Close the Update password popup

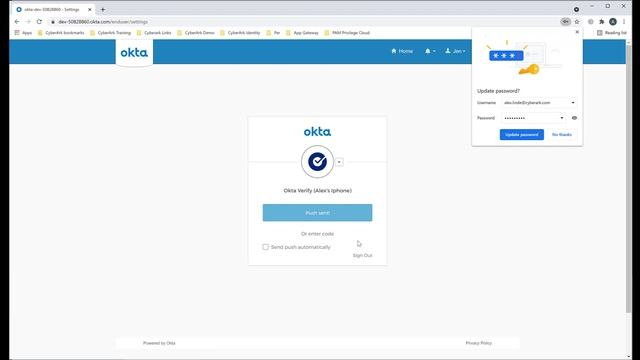[577, 32]
